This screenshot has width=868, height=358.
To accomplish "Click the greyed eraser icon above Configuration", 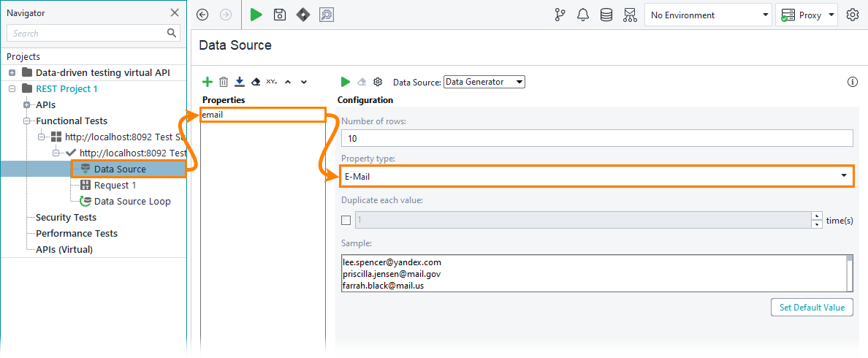I will click(x=362, y=82).
